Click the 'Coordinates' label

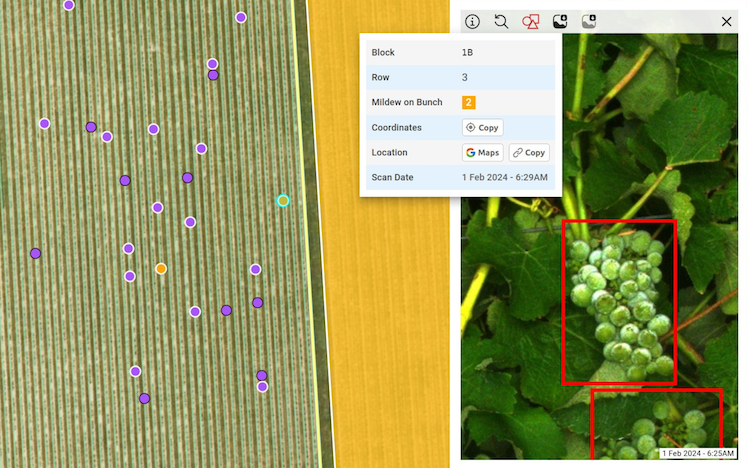point(396,127)
